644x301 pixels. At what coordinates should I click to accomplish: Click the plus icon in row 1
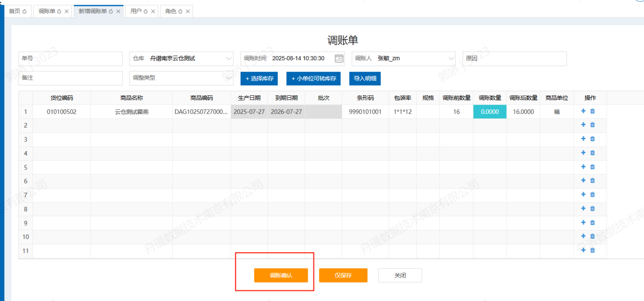(x=584, y=111)
